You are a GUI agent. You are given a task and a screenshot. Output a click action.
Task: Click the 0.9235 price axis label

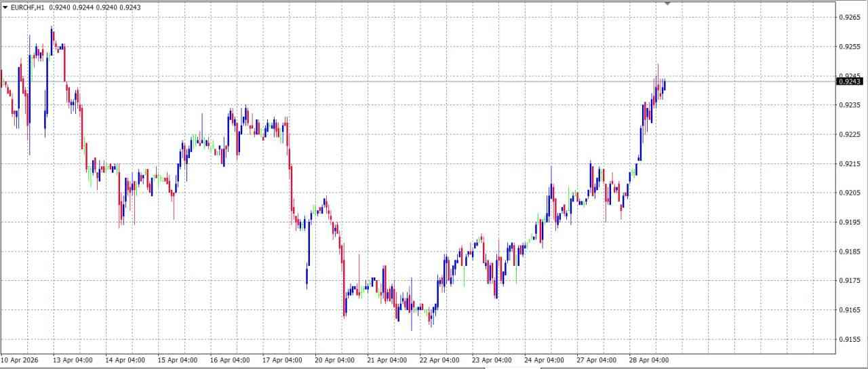click(x=850, y=105)
